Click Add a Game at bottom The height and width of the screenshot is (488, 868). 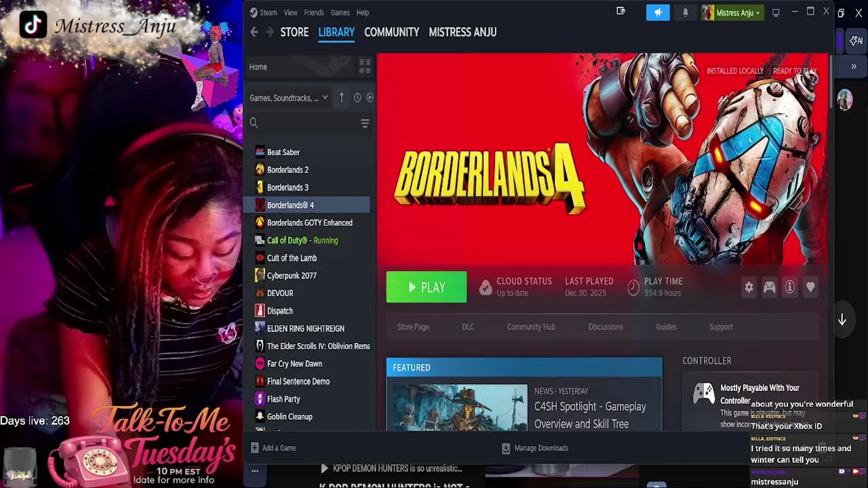click(x=273, y=448)
